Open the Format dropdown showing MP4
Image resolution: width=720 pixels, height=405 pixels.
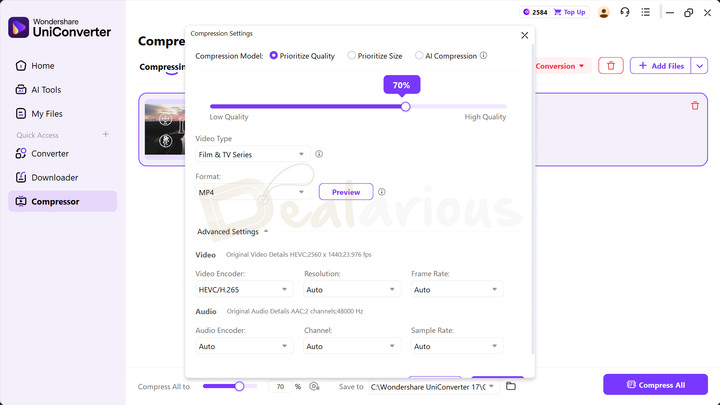pyautogui.click(x=252, y=192)
